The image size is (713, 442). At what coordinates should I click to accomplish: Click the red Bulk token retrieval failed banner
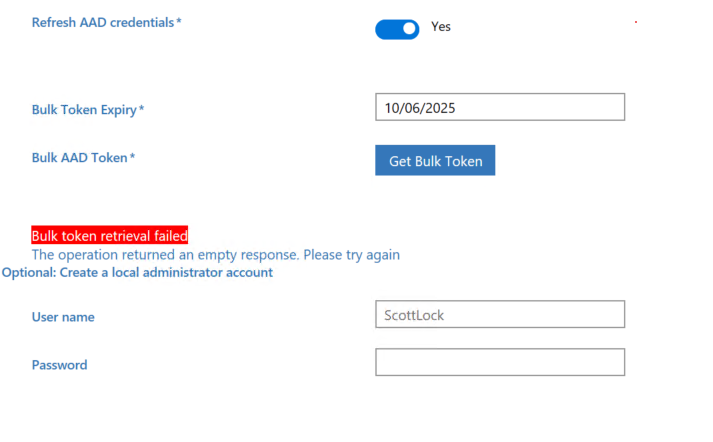110,235
